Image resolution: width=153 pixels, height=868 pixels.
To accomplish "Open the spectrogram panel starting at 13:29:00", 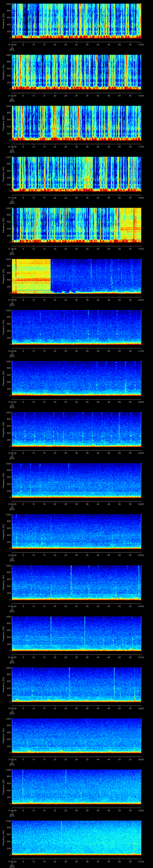I will pyautogui.click(x=76, y=786).
